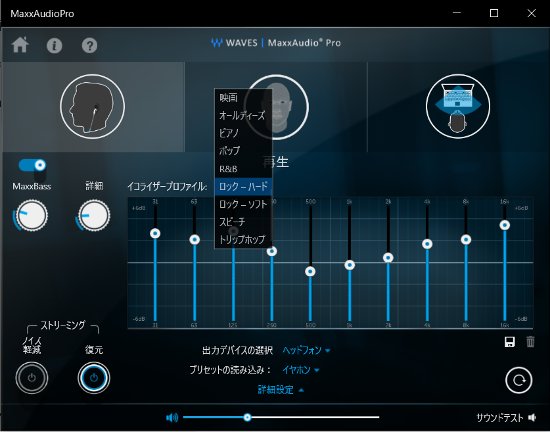This screenshot has width=550, height=432.
Task: Click the プリセットの読み込み label
Action: point(230,370)
